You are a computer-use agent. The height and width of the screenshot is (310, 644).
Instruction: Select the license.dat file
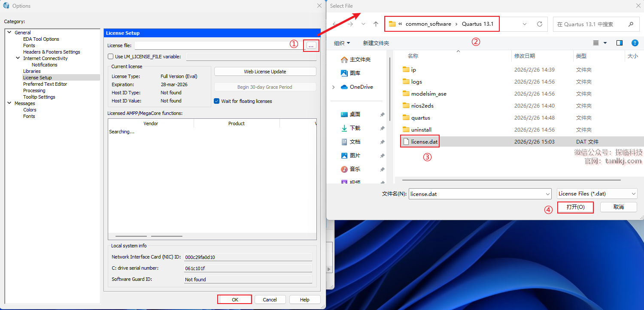tap(424, 141)
